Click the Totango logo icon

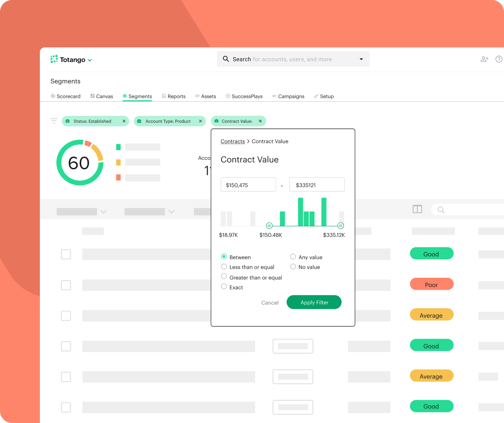(x=54, y=59)
